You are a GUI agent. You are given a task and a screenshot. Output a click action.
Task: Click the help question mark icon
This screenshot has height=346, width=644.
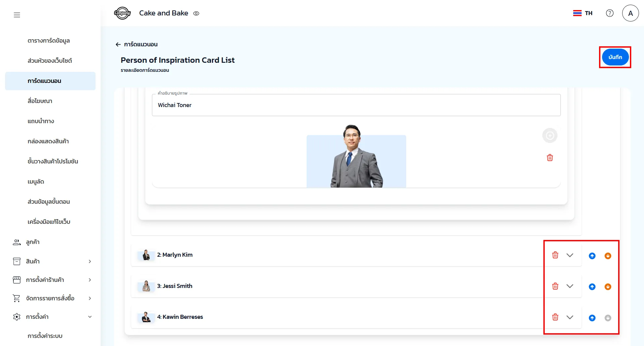click(x=609, y=13)
